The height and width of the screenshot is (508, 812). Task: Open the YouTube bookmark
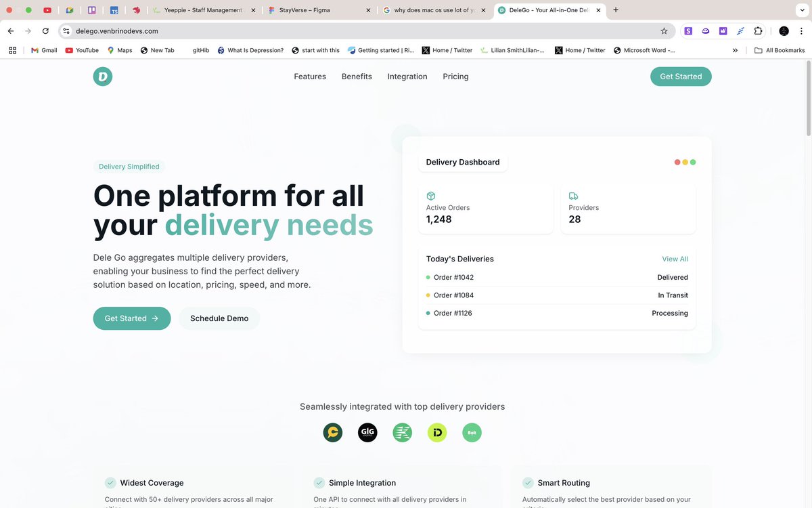[x=82, y=50]
